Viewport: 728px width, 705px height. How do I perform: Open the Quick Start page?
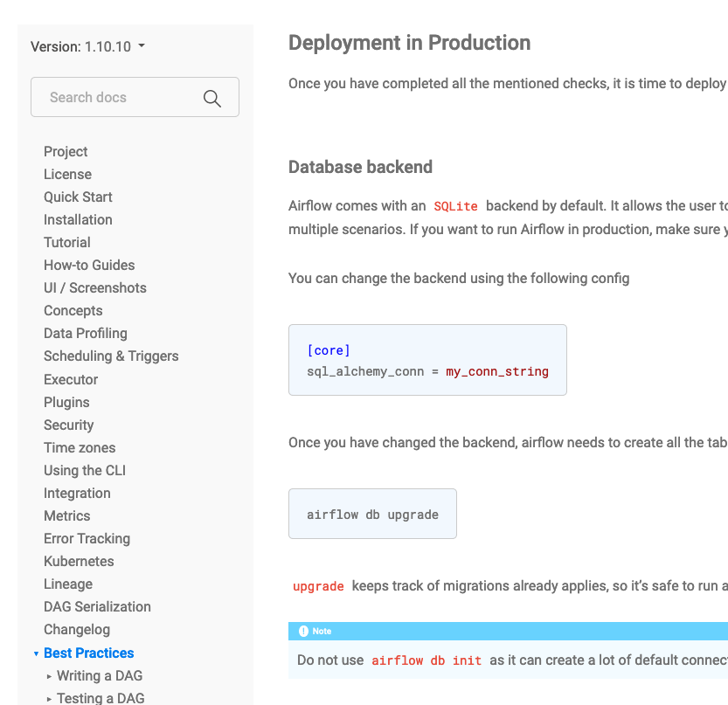point(78,197)
